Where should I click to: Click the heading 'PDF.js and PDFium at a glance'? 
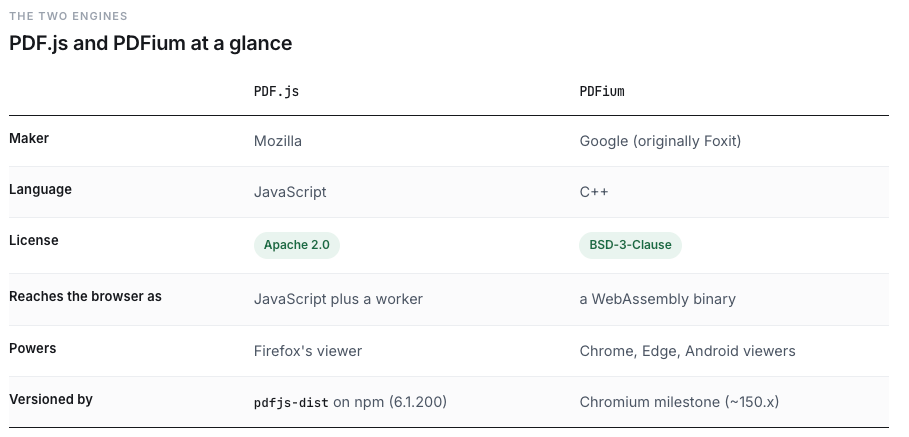151,43
